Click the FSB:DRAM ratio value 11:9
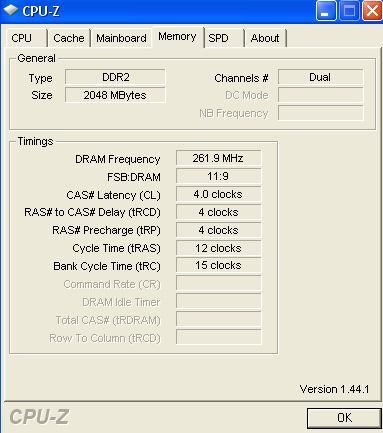This screenshot has height=433, width=383. (x=218, y=176)
